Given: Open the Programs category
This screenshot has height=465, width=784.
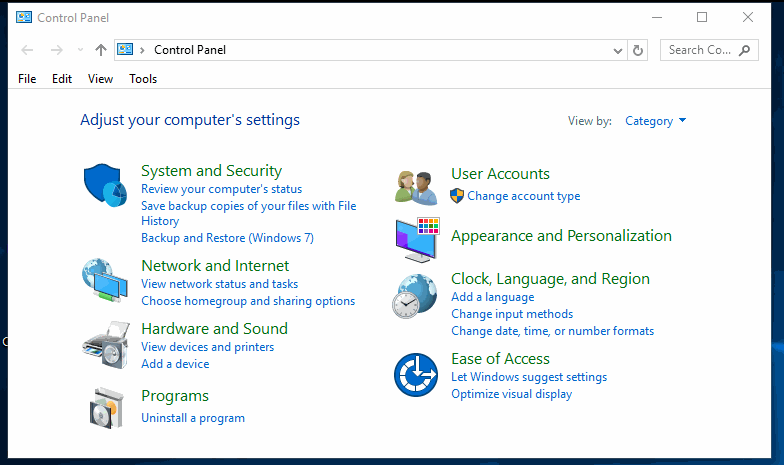Looking at the screenshot, I should (175, 396).
